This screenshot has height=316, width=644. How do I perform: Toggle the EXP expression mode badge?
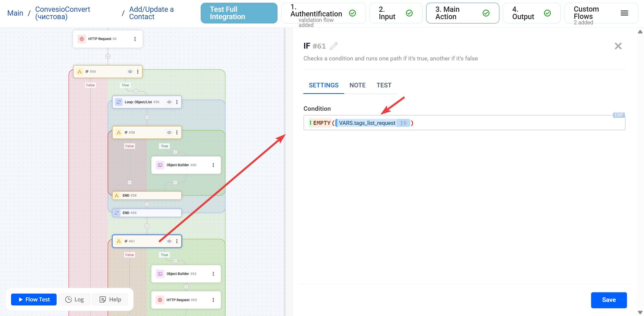[619, 115]
